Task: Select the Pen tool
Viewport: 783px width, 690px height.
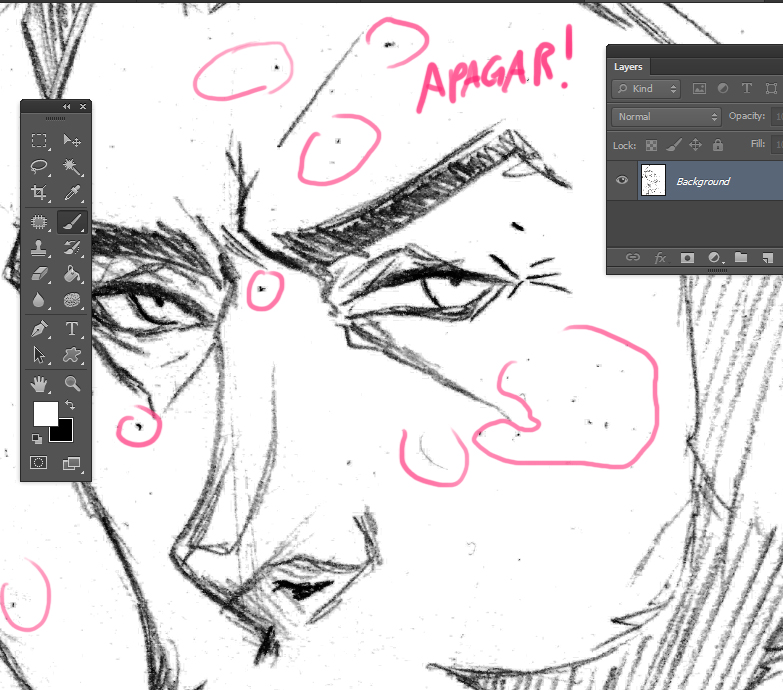Action: 39,328
